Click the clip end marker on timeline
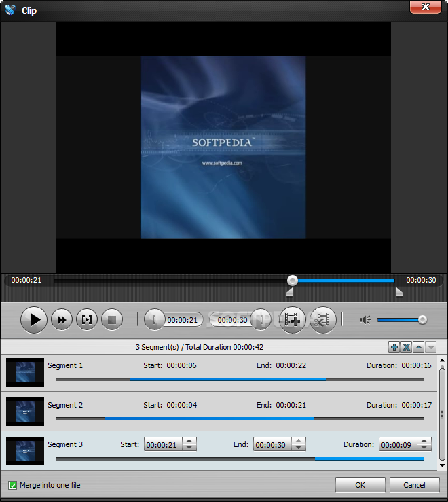This screenshot has height=502, width=448. point(399,292)
